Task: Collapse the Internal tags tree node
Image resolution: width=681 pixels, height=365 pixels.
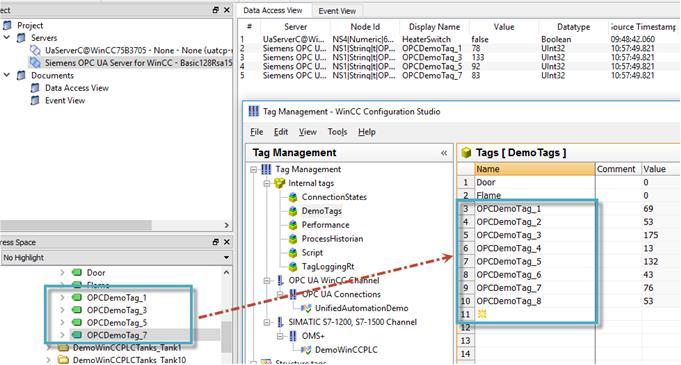Action: [x=267, y=183]
